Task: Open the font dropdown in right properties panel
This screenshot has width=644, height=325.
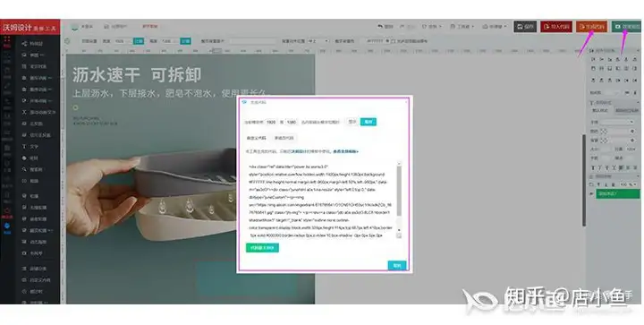Action: tap(617, 122)
